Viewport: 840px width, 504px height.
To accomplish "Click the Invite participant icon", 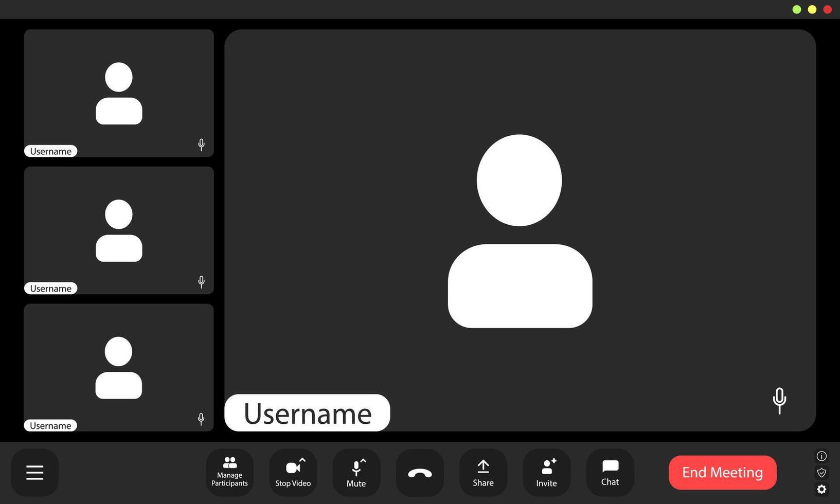I will click(x=546, y=467).
